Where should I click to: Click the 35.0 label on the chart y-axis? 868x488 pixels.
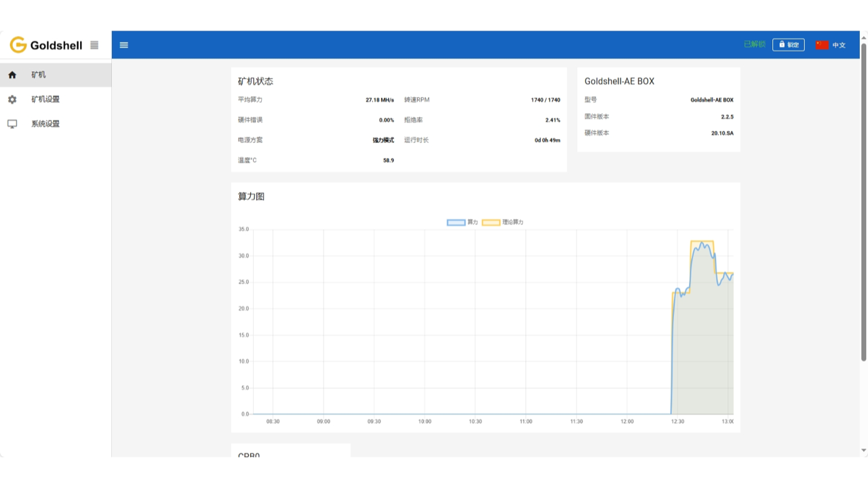point(243,230)
